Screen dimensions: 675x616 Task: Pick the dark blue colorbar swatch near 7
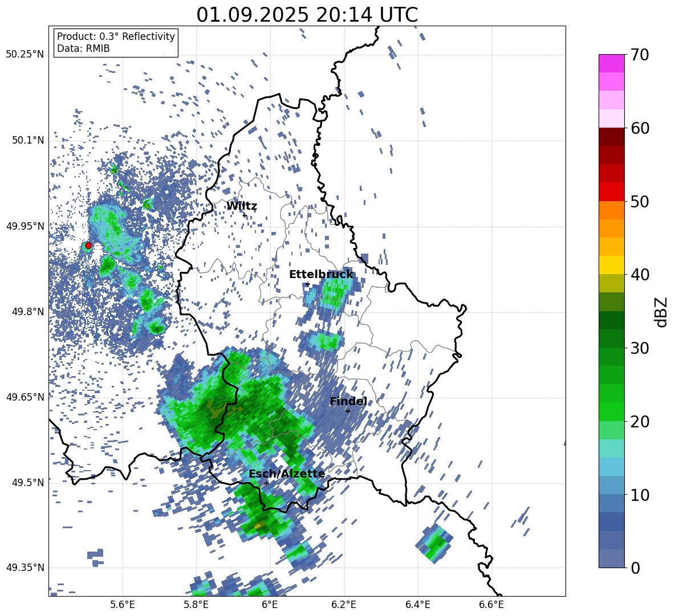pos(611,521)
